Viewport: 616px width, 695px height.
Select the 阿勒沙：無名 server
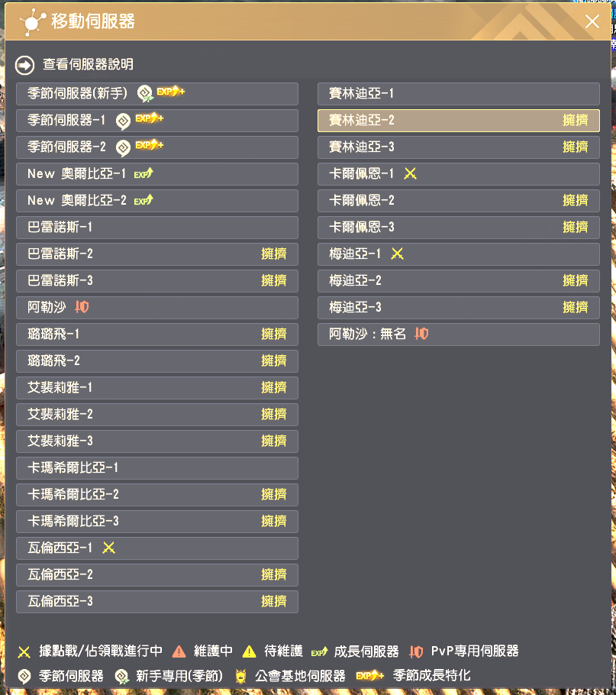pyautogui.click(x=459, y=335)
